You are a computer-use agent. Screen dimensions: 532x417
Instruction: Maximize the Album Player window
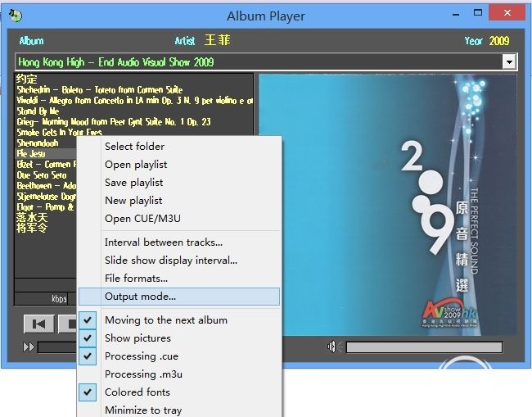coord(478,13)
